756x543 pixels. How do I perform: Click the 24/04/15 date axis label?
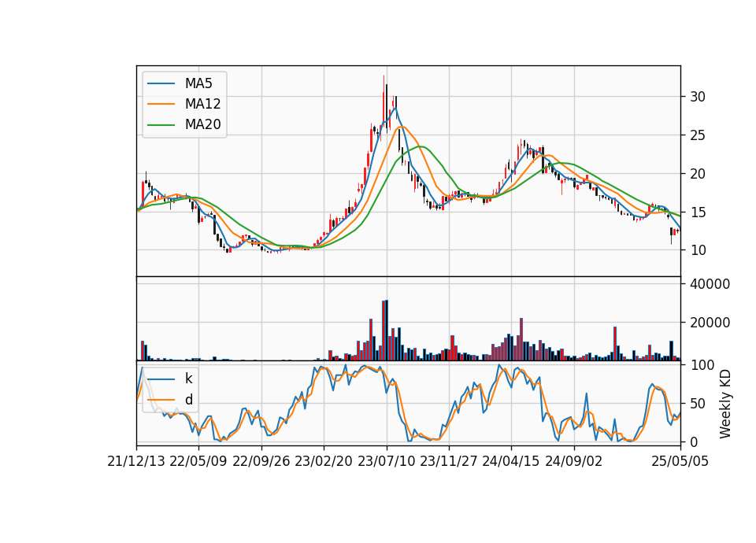coord(511,461)
